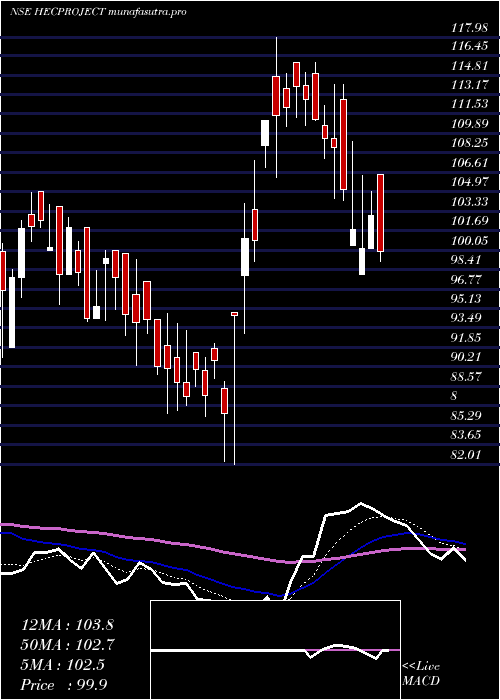Click the 12MA : 103.8 readout
Image resolution: width=500 pixels, height=700 pixels.
click(x=65, y=625)
